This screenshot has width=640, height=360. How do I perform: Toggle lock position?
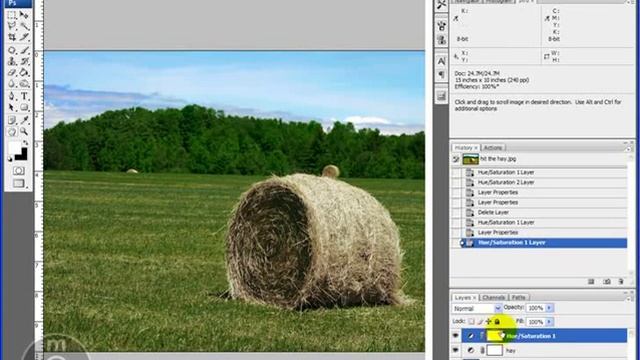click(489, 322)
